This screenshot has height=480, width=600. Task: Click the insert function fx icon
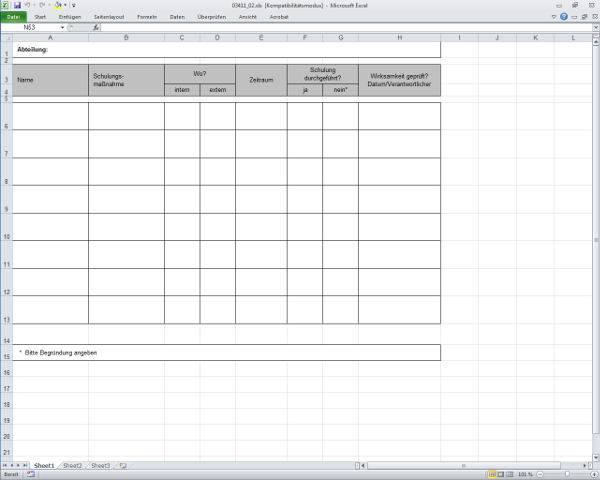click(x=94, y=27)
